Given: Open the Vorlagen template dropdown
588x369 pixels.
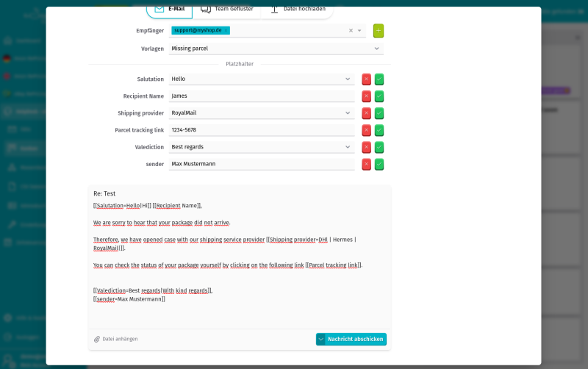Looking at the screenshot, I should tap(276, 49).
